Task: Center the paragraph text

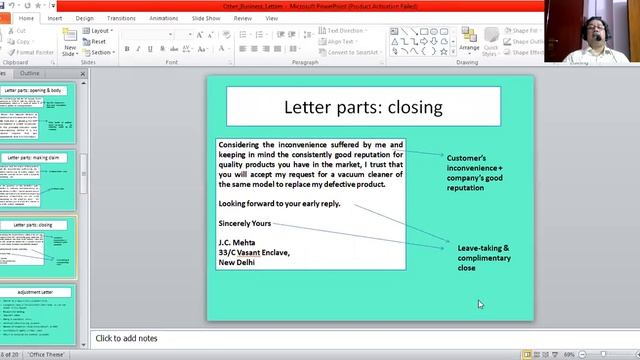Action: (x=254, y=49)
